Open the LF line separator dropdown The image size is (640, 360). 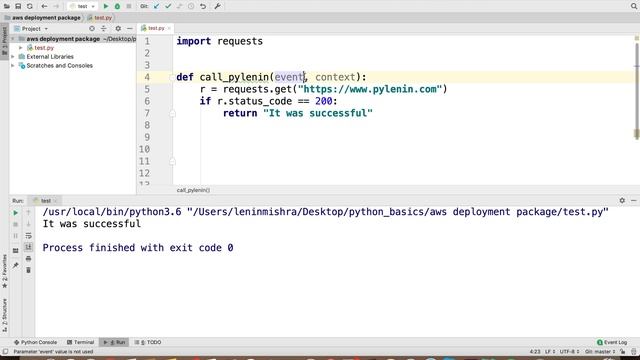[550, 351]
